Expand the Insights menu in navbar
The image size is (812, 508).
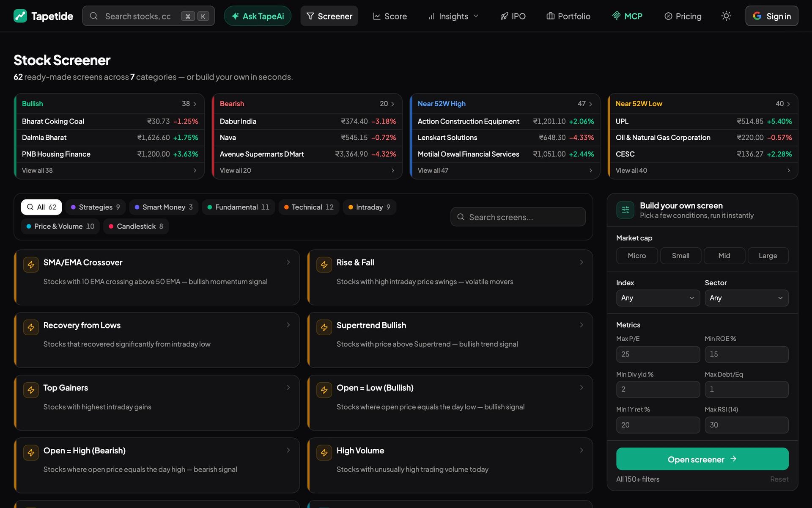[453, 16]
